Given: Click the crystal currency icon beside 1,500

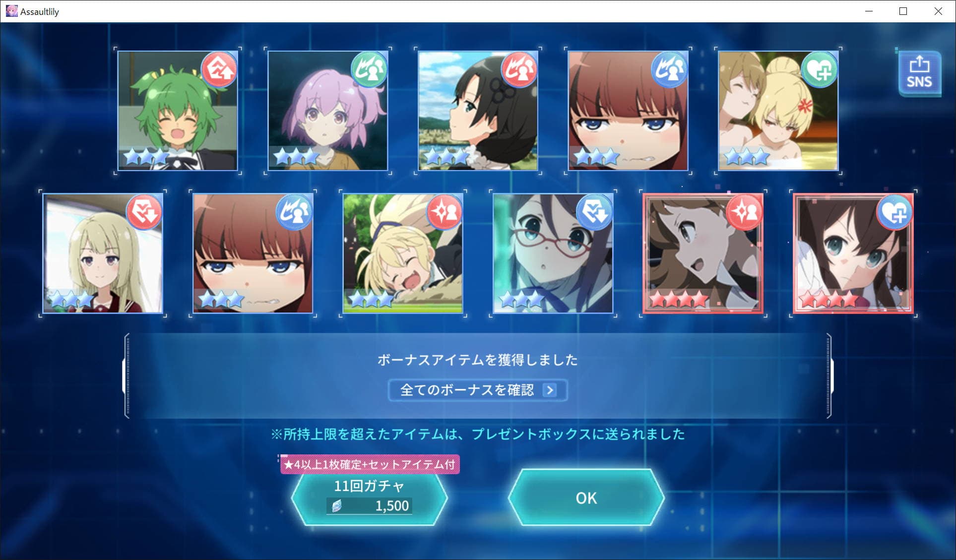Looking at the screenshot, I should click(x=337, y=506).
